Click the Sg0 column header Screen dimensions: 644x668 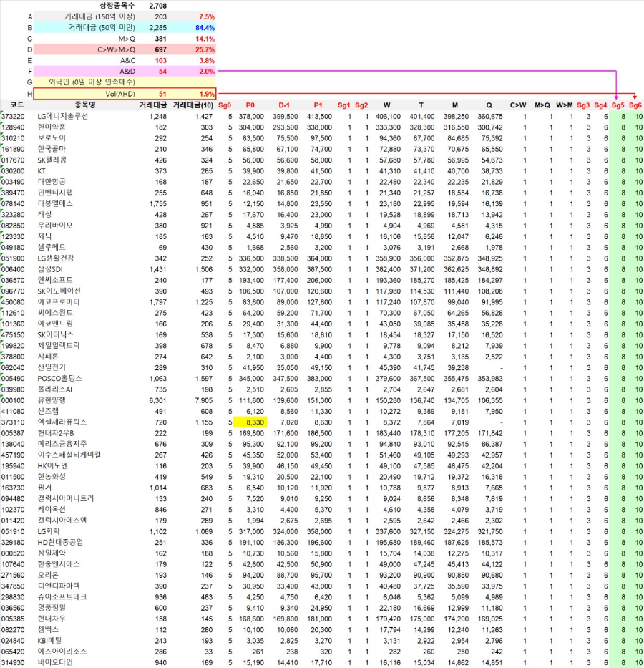[x=224, y=105]
